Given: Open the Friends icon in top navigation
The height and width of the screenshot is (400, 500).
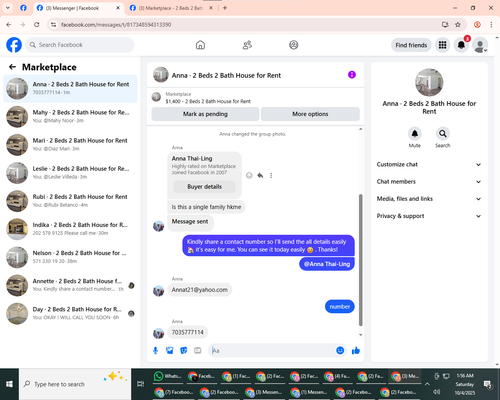Looking at the screenshot, I should (247, 45).
